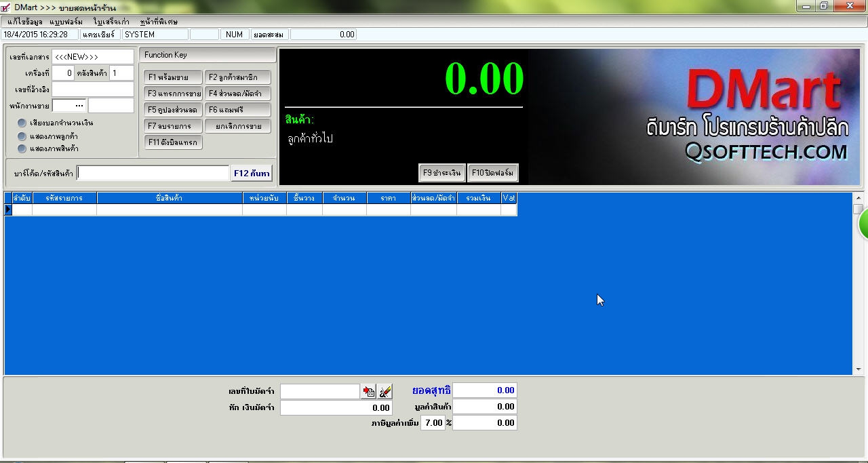
Task: Click F10 ปิดฟอร์ม button
Action: (x=493, y=173)
